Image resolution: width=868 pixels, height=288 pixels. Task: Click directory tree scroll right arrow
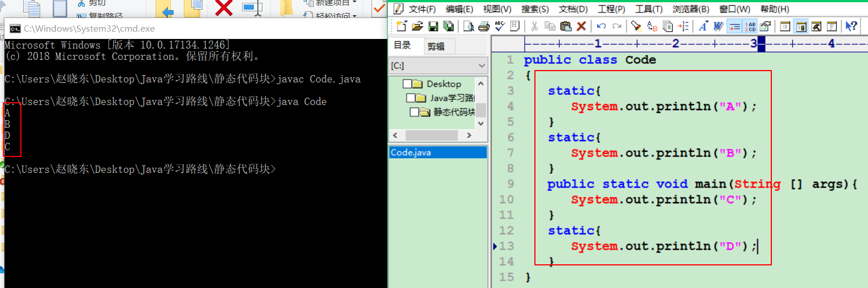tap(469, 136)
